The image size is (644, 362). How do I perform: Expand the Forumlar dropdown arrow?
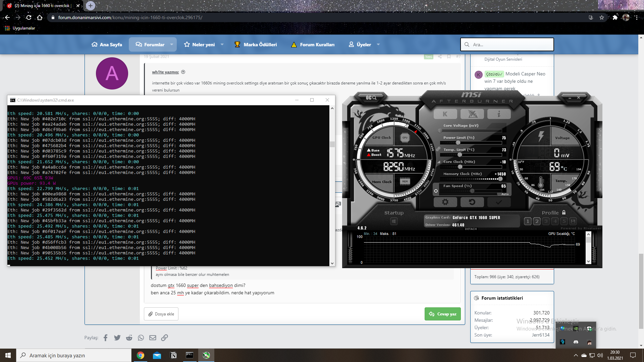(x=172, y=45)
